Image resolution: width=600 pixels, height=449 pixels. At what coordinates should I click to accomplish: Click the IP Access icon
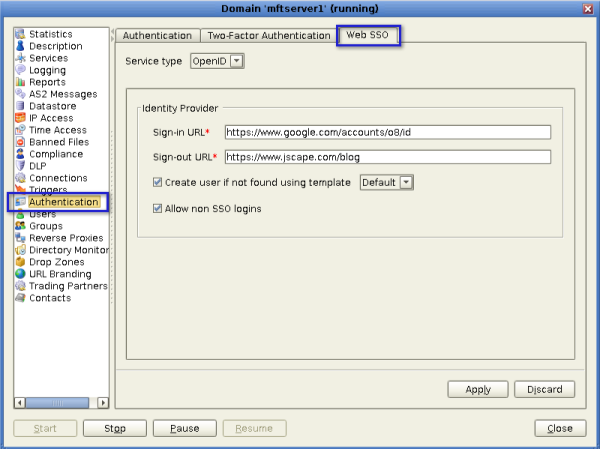coord(20,118)
